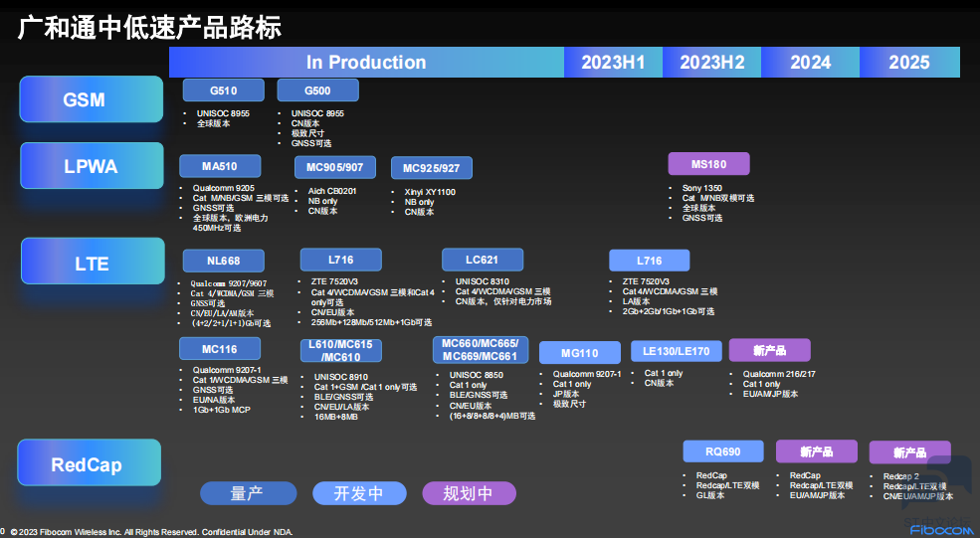980x538 pixels.
Task: Click the G510 product box
Action: click(224, 90)
